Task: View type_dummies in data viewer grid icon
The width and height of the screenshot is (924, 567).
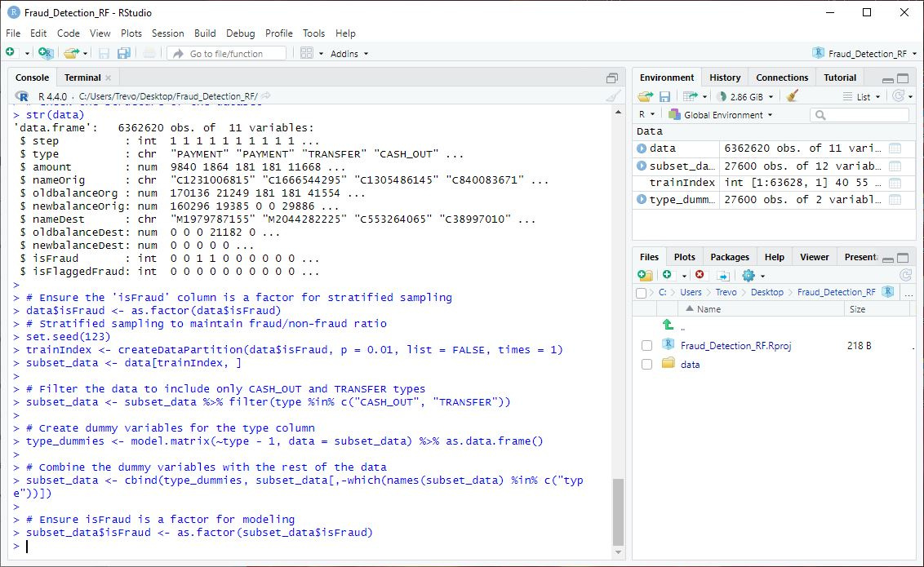Action: (895, 200)
